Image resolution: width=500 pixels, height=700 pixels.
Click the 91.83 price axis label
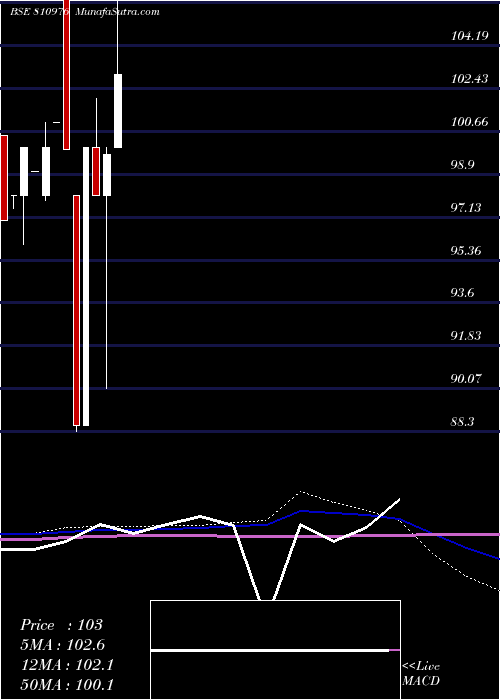point(466,336)
